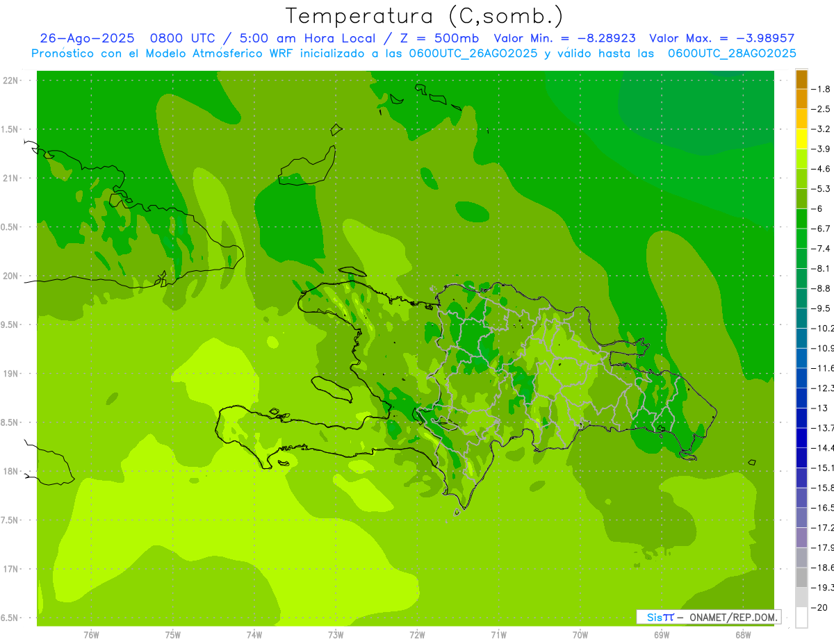Click the 19N latitude axis label
This screenshot has height=644, width=834.
click(x=12, y=374)
